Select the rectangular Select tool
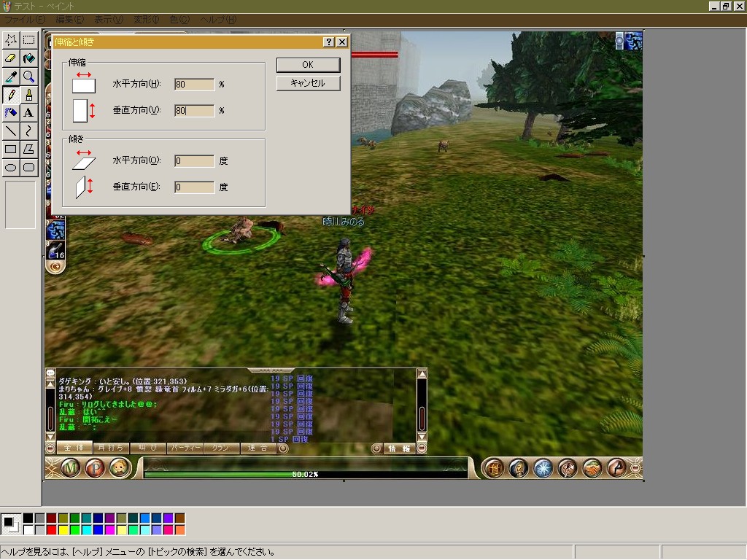This screenshot has width=747, height=560. click(29, 40)
